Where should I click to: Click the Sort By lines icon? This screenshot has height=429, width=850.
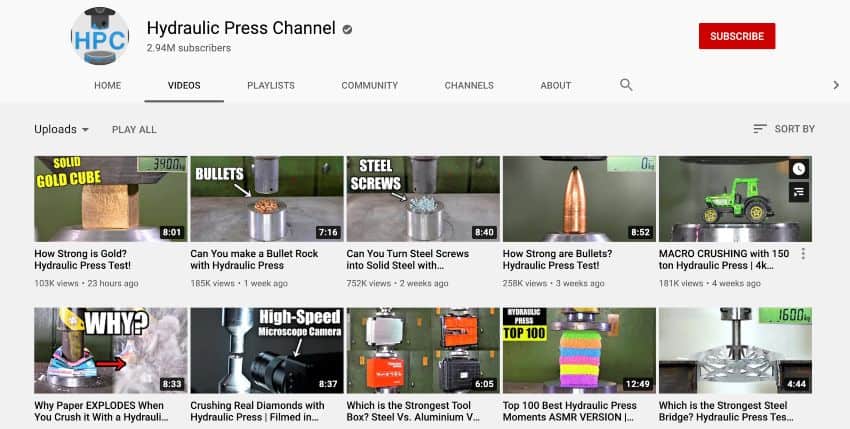click(759, 129)
